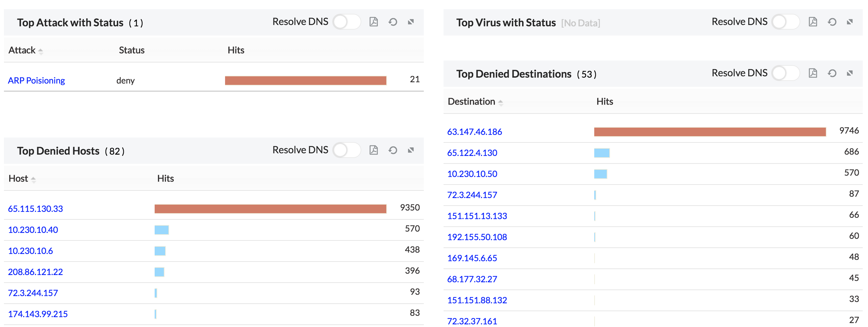Screen dimensions: 868x327
Task: Export Top Attack with Status as PDF
Action: (x=374, y=22)
